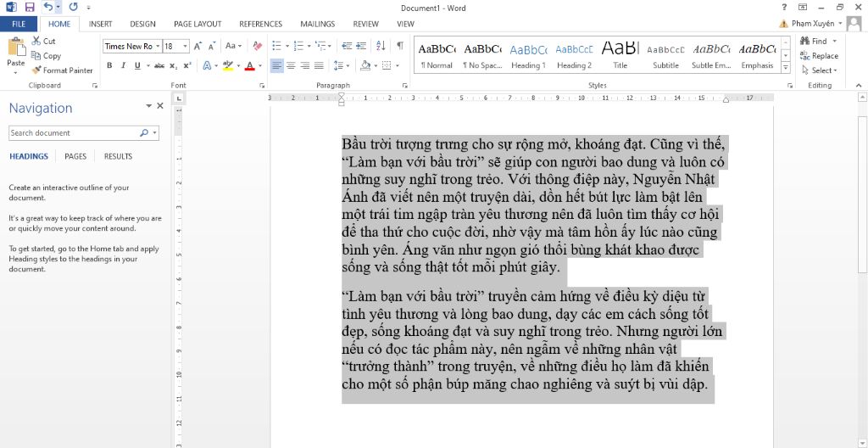The width and height of the screenshot is (868, 448).
Task: Click the Undo arrow icon
Action: coord(48,7)
